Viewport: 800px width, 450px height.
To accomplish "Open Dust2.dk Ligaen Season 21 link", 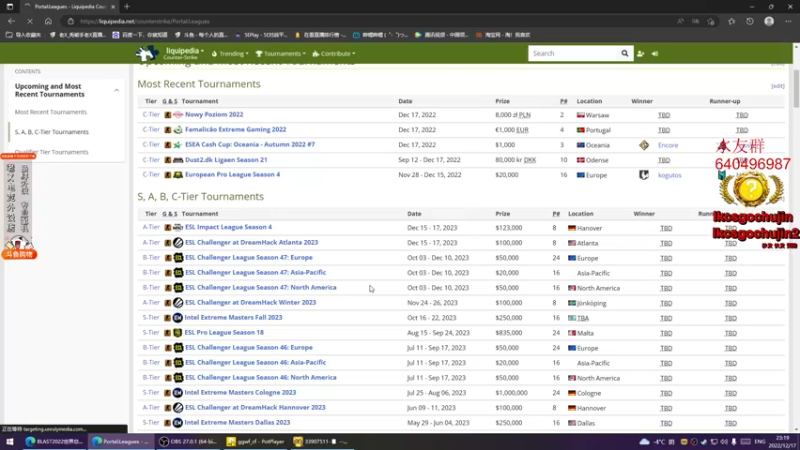I will [226, 160].
